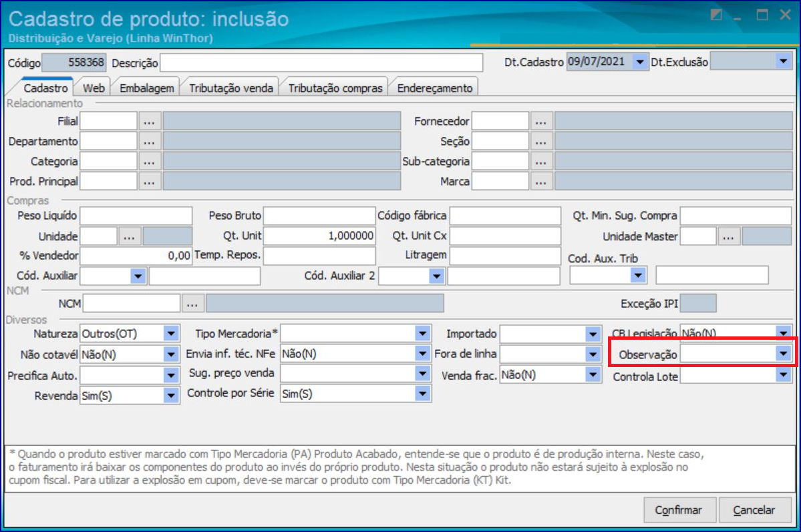Click the Cancelar button
Viewport: 801px width, 532px height.
(x=754, y=510)
